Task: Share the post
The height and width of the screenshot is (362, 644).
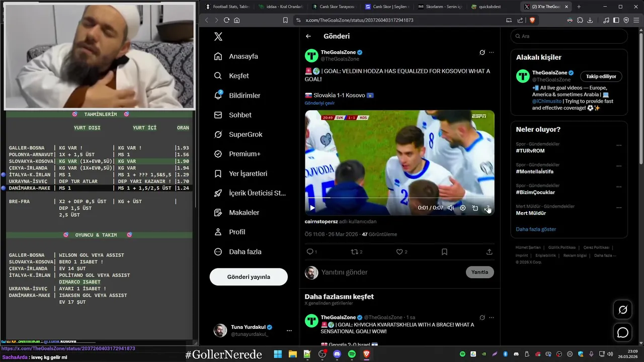Action: tap(489, 252)
